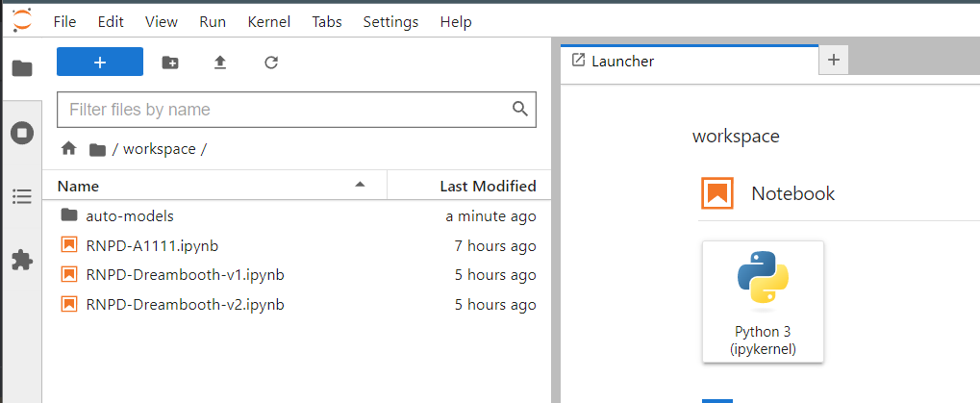The height and width of the screenshot is (403, 980).
Task: Open the Kernel menu
Action: click(268, 21)
